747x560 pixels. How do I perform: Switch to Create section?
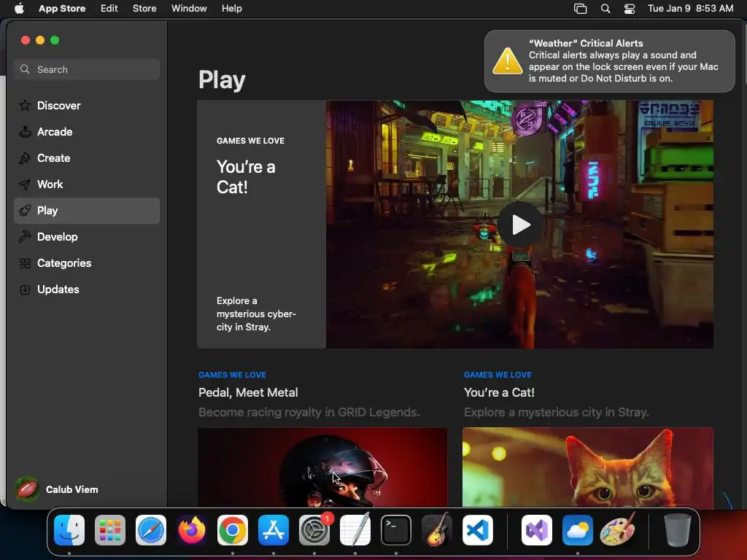tap(87, 158)
